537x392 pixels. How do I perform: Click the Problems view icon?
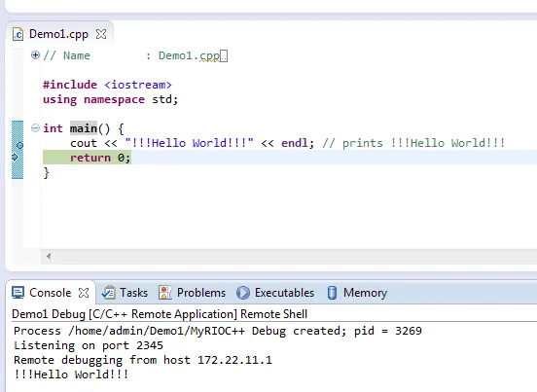coord(165,293)
